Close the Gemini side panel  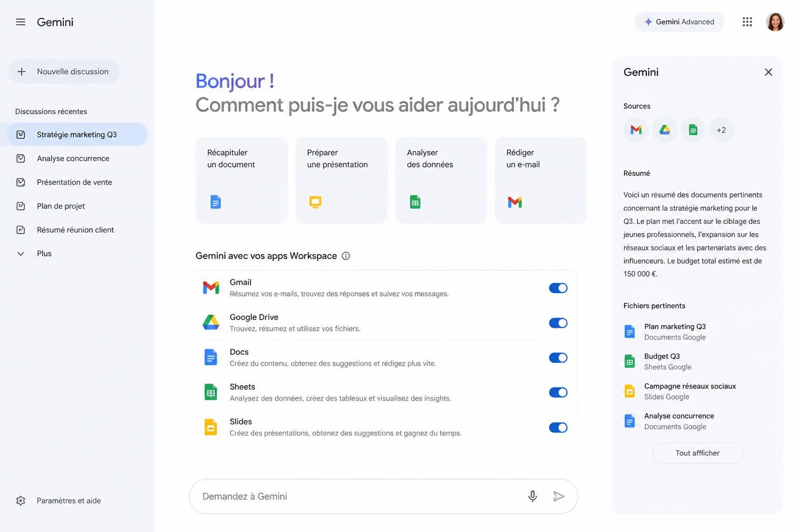(x=768, y=72)
